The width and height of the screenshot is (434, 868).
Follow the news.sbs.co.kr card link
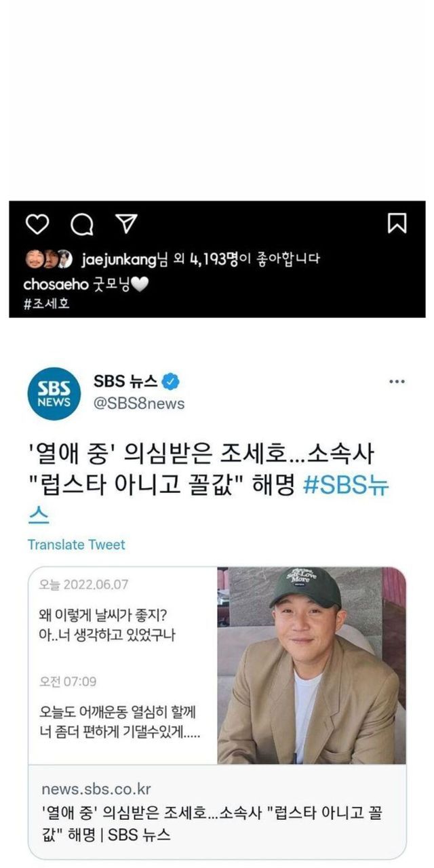click(96, 789)
